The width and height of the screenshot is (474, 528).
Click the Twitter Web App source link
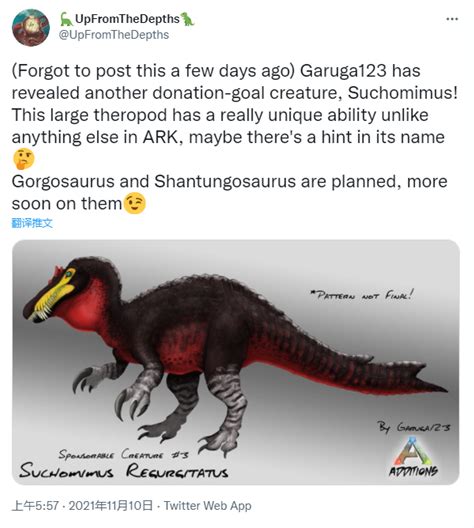pyautogui.click(x=207, y=505)
